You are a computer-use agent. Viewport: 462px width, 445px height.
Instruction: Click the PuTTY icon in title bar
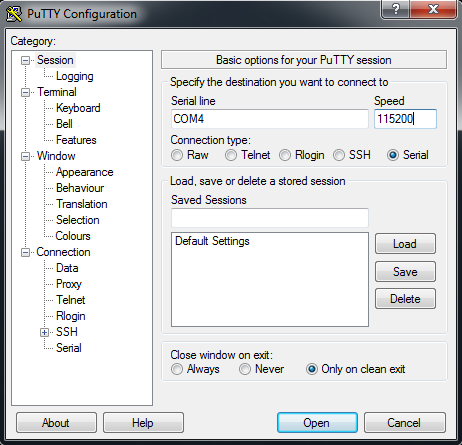14,14
